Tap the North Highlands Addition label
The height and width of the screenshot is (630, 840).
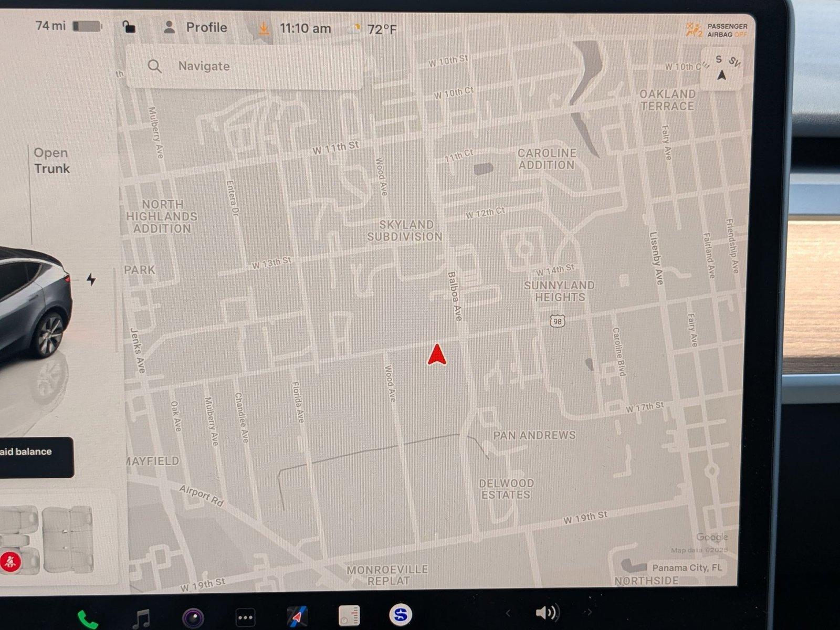tap(162, 216)
